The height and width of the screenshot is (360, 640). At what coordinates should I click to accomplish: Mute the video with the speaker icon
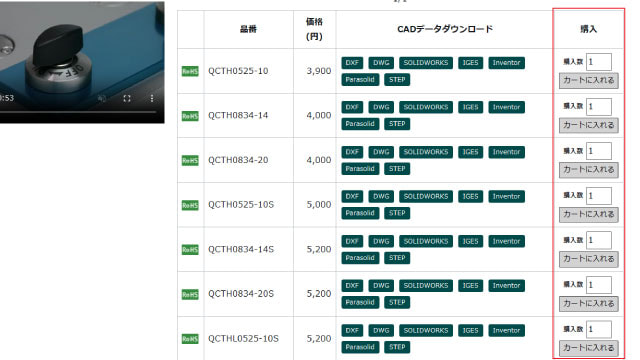(102, 98)
